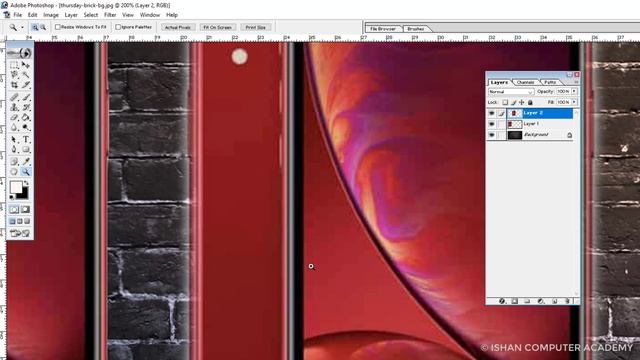Toggle Lock position
Screen dimensions: 640x360
522,102
